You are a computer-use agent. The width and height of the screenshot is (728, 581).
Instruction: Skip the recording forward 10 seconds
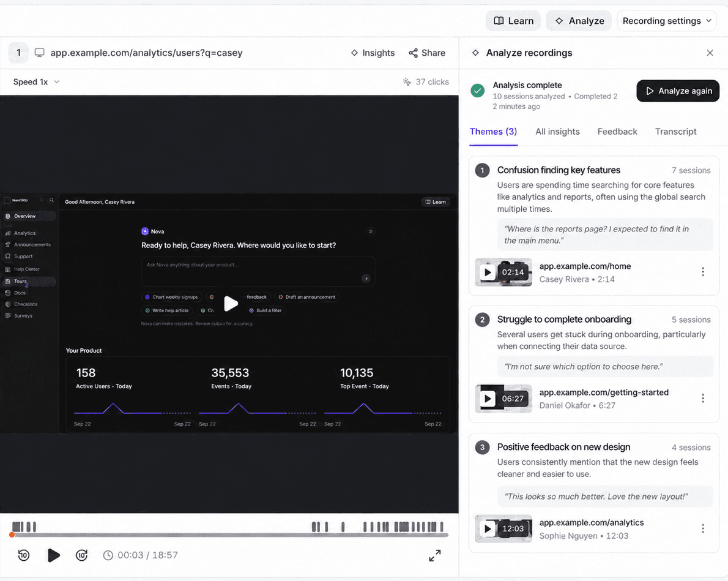pos(82,555)
